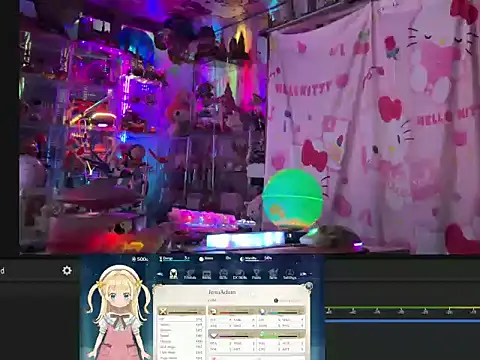Click the 500s coin balance indicator
Viewport: 480px width, 360px height.
[x=140, y=259]
